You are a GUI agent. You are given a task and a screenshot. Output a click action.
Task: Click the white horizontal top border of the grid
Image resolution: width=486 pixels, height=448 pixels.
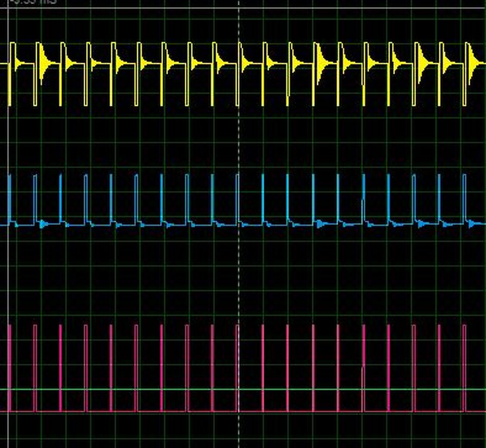coord(243,8)
